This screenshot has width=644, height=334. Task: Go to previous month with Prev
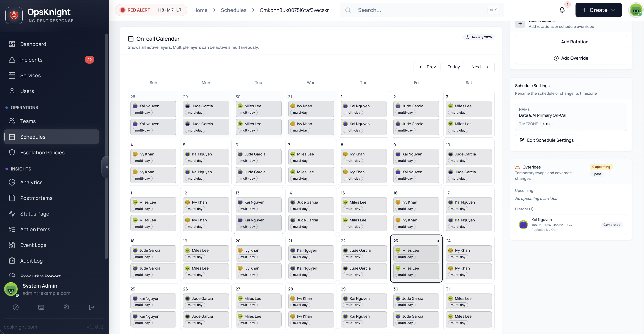pos(427,67)
